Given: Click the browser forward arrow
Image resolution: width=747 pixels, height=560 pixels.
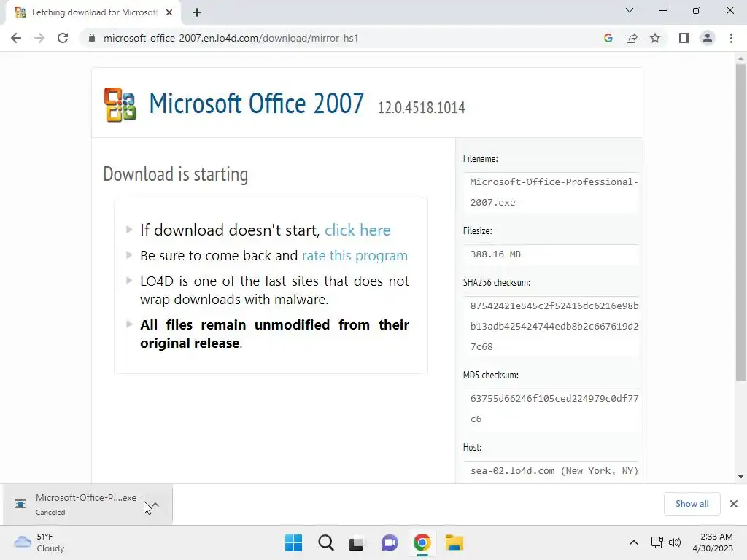Looking at the screenshot, I should [x=39, y=38].
